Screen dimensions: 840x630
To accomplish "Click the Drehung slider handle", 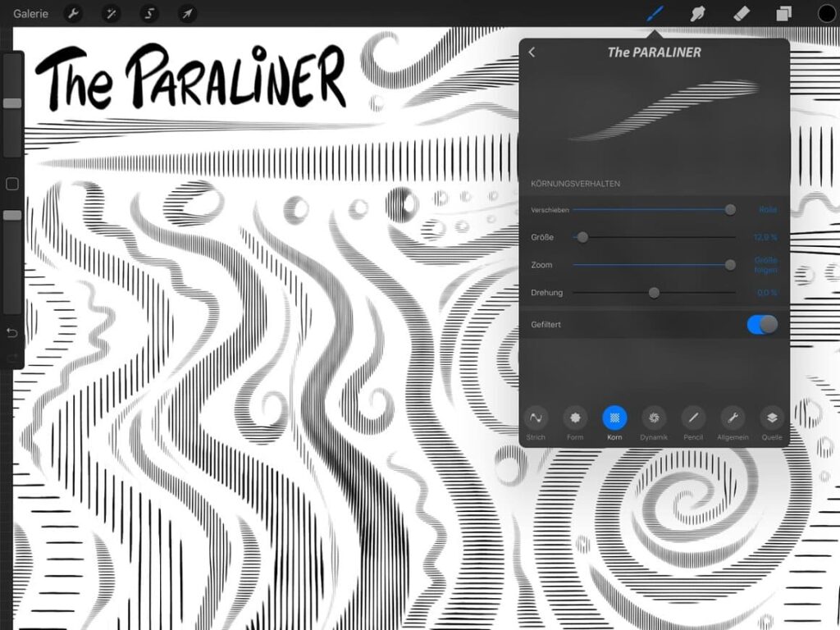I will point(654,293).
